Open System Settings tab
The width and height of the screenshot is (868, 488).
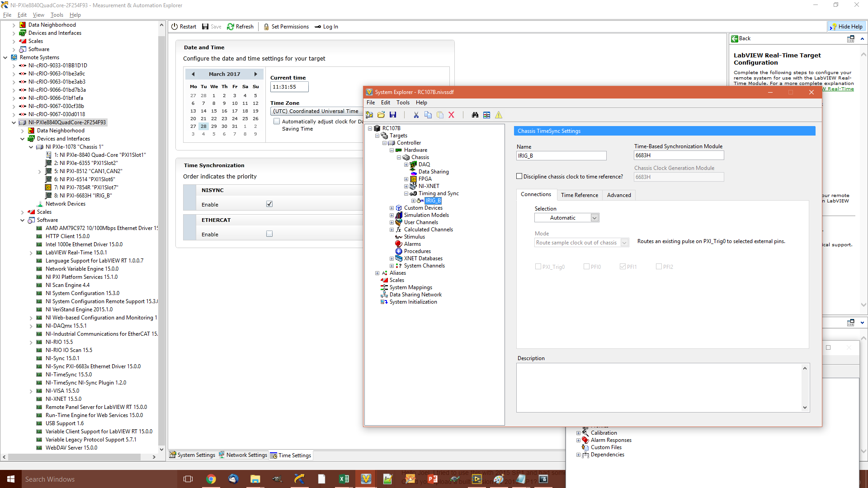192,455
